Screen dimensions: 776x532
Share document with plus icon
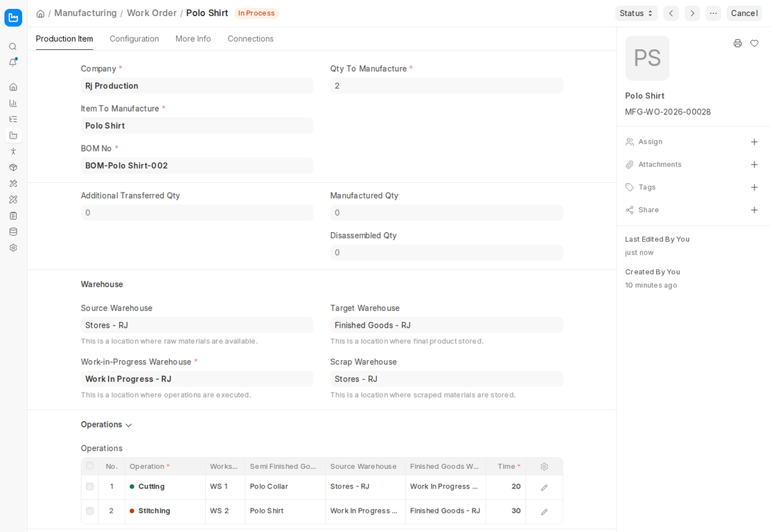755,211
